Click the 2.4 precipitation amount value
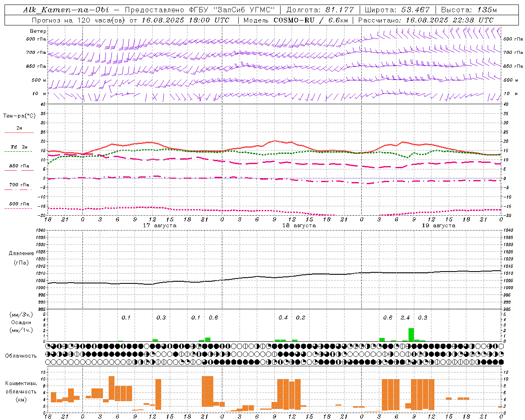This screenshot has height=420, width=525. (405, 318)
